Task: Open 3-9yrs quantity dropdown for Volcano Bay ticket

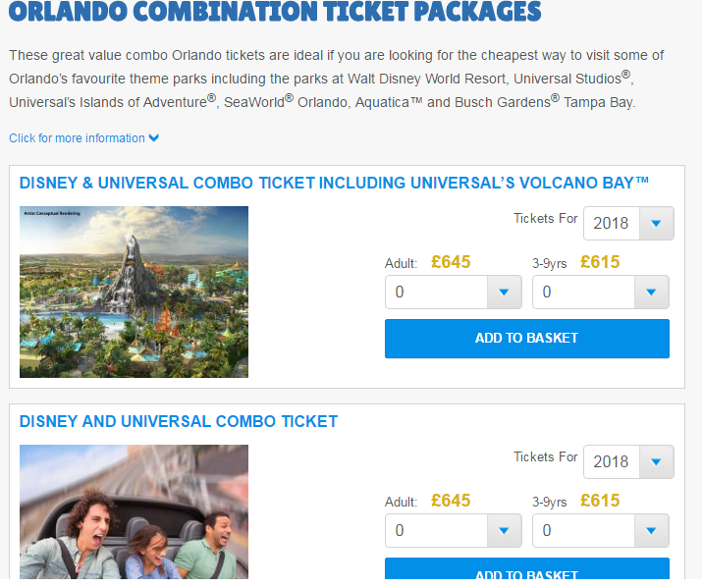Action: click(x=600, y=292)
